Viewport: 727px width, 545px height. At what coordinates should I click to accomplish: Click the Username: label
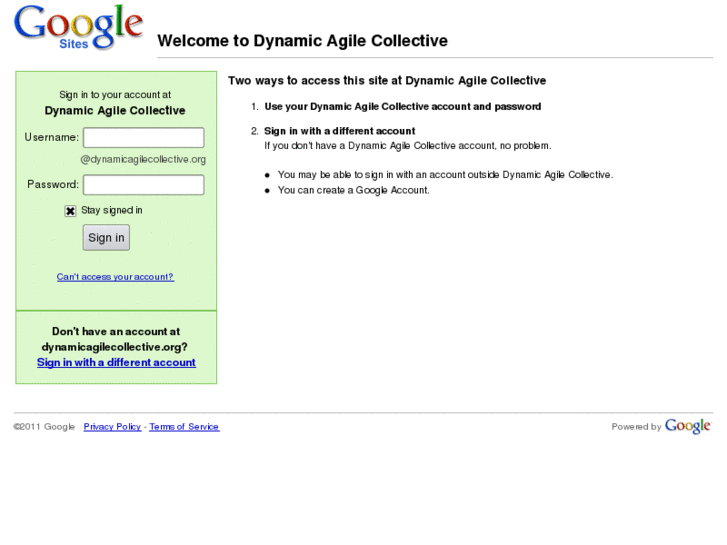[x=51, y=138]
